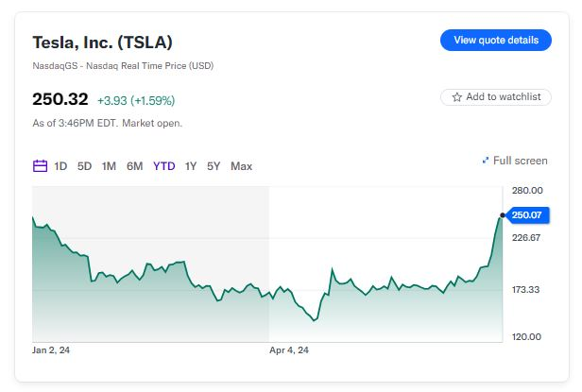Click the end-of-line price dot on chart

503,215
